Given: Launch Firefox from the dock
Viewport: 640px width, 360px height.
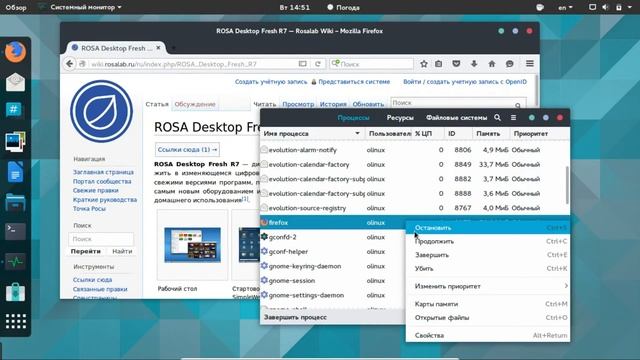Looking at the screenshot, I should tap(16, 52).
